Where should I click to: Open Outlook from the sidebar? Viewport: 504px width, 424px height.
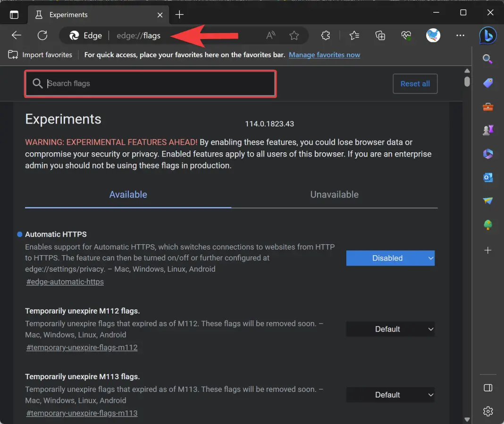coord(488,177)
